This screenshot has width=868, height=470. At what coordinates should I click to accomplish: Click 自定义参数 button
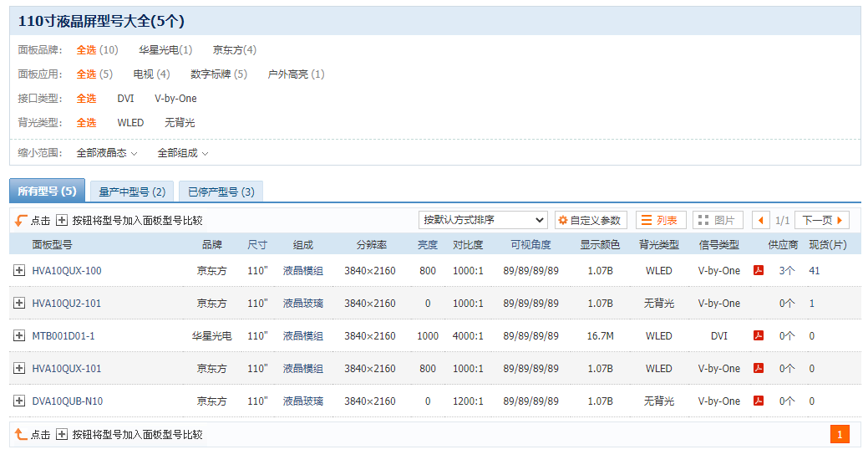[x=590, y=220]
